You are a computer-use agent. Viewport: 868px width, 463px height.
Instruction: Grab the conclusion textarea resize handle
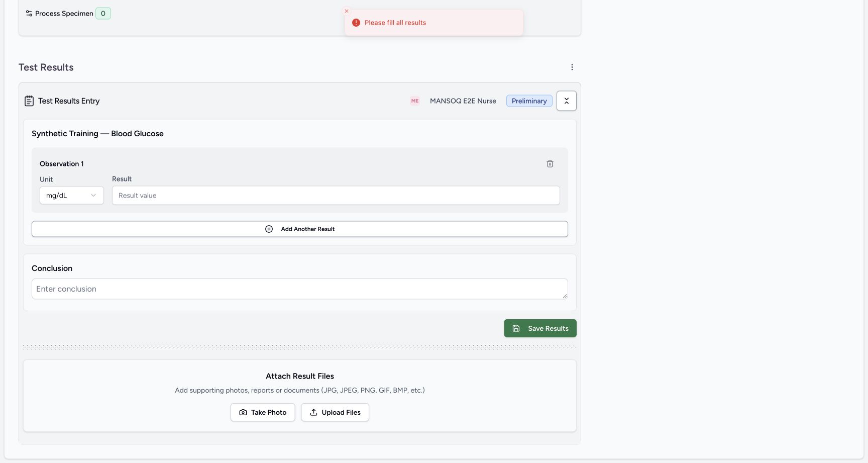(x=565, y=296)
